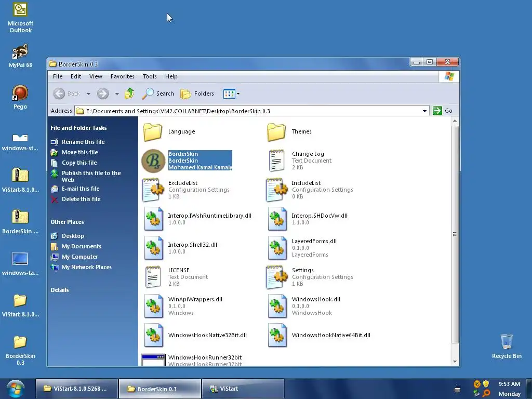Select the BorderSkin application icon

153,161
